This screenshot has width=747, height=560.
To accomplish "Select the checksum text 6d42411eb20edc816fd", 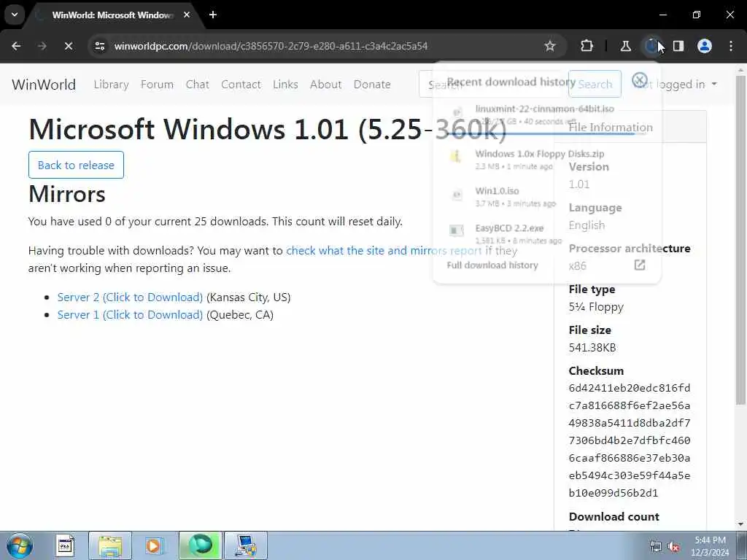I will (630, 388).
